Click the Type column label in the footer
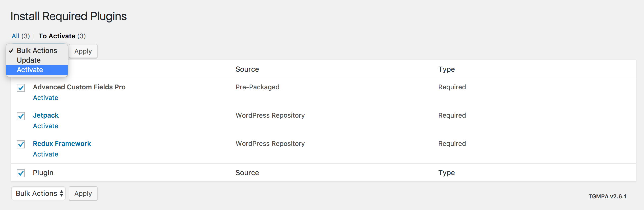The image size is (644, 210). coord(447,173)
